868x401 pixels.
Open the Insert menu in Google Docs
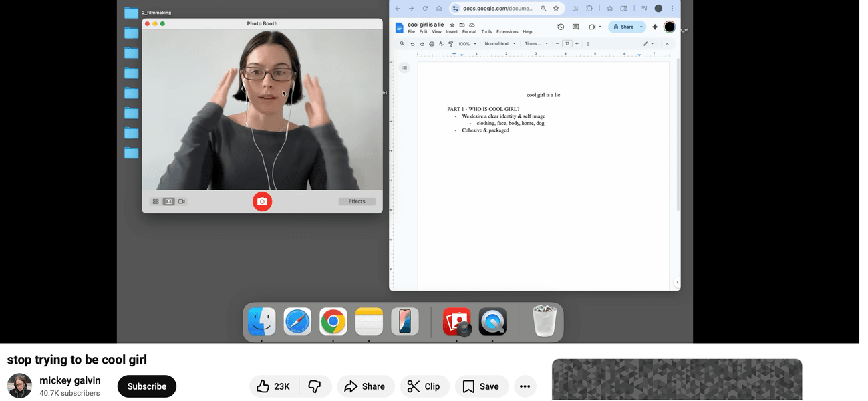click(452, 32)
